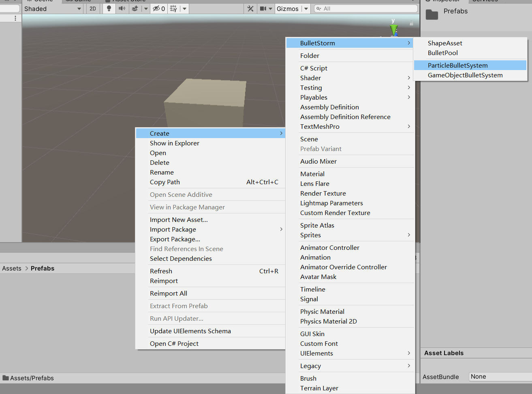Viewport: 532px width, 394px height.
Task: Choose ShapeAsset from the submenu
Action: (x=470, y=43)
